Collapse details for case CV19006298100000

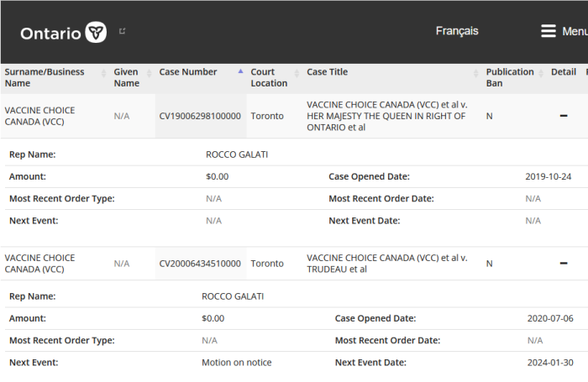point(564,116)
